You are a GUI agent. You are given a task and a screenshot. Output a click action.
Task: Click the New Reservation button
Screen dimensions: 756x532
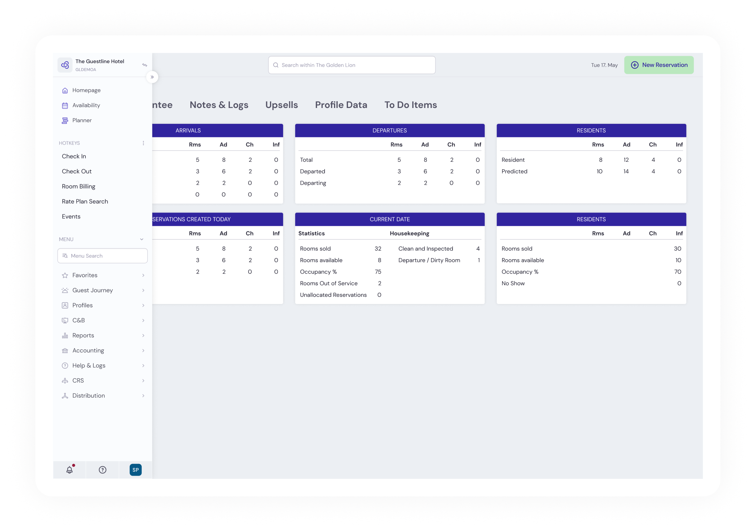(659, 65)
